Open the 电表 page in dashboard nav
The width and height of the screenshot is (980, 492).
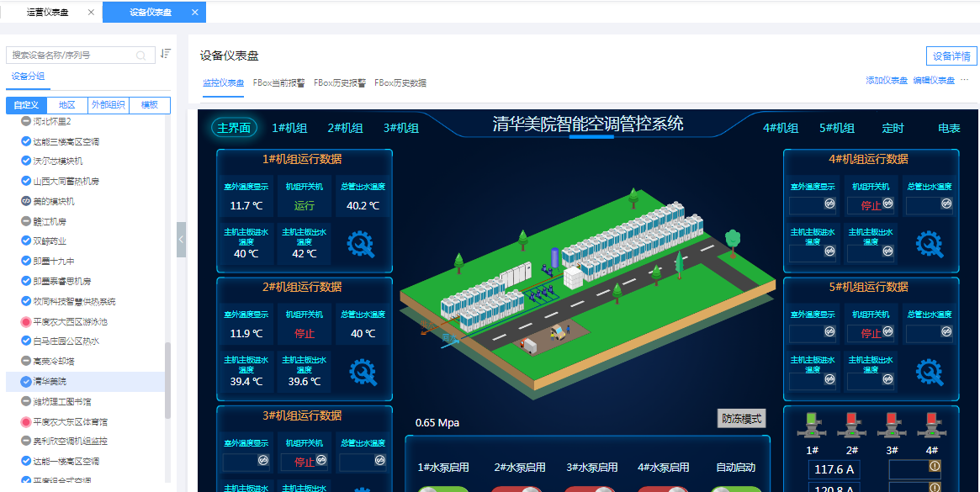pos(949,128)
